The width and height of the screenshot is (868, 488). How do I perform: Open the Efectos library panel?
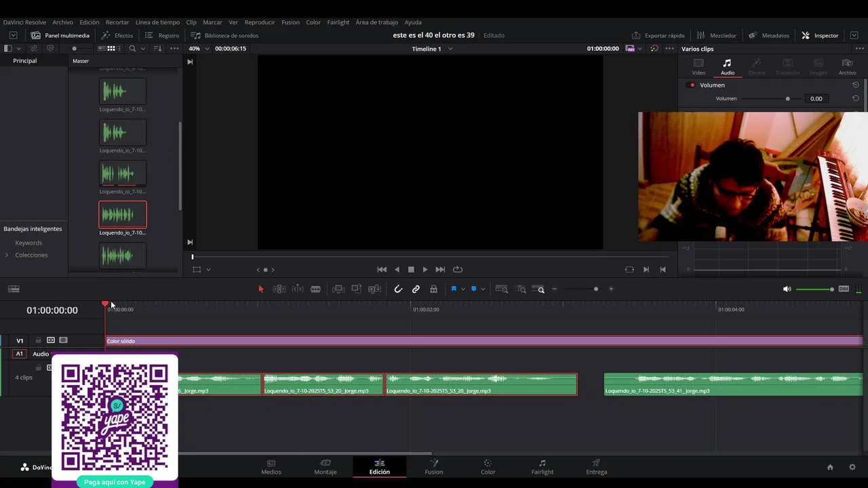(117, 35)
